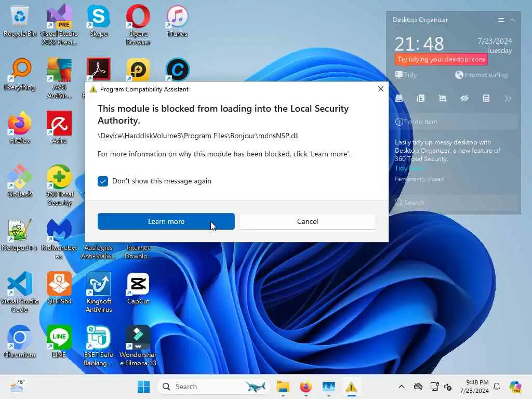The width and height of the screenshot is (532, 399).
Task: Open the Recycle Bin desktop icon
Action: 20,22
